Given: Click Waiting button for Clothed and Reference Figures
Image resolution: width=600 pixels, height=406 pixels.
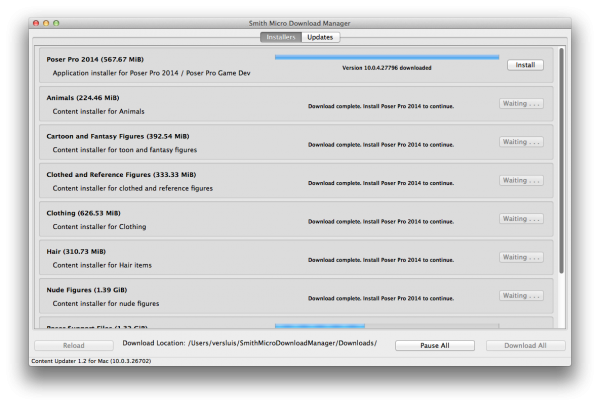Looking at the screenshot, I should (521, 180).
